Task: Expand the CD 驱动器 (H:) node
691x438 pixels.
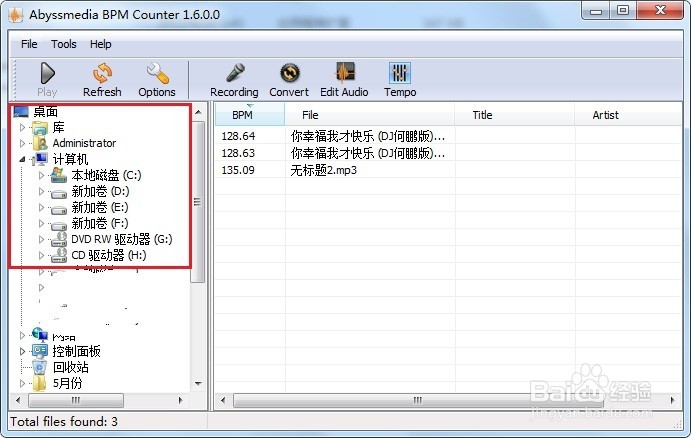Action: coord(41,255)
